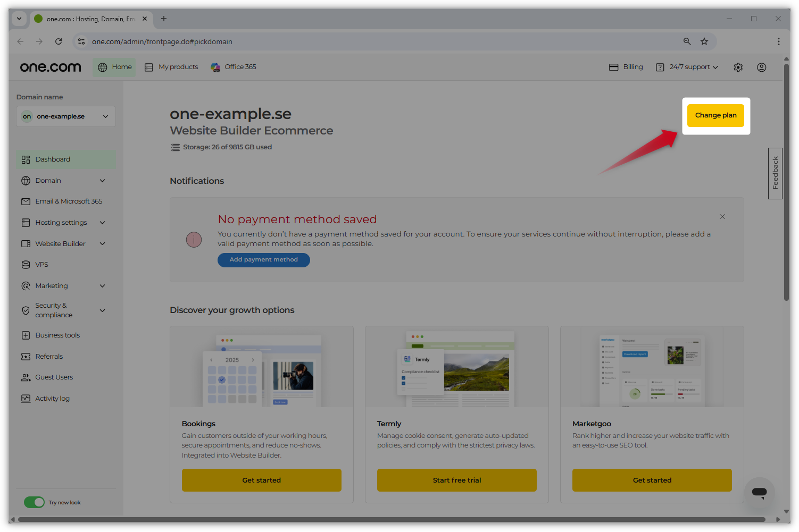Open the browser three-dot menu
This screenshot has width=799, height=532.
tap(779, 41)
